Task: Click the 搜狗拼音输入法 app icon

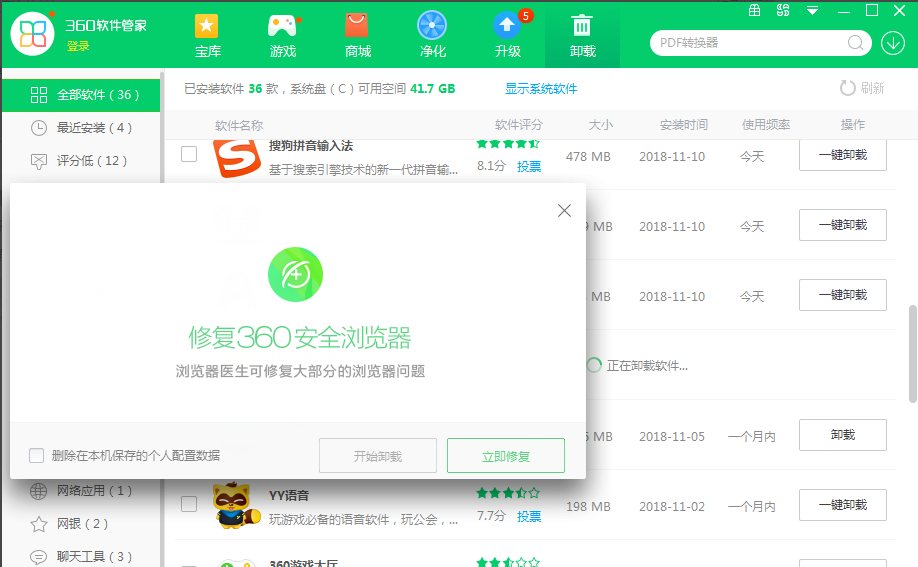Action: [237, 158]
